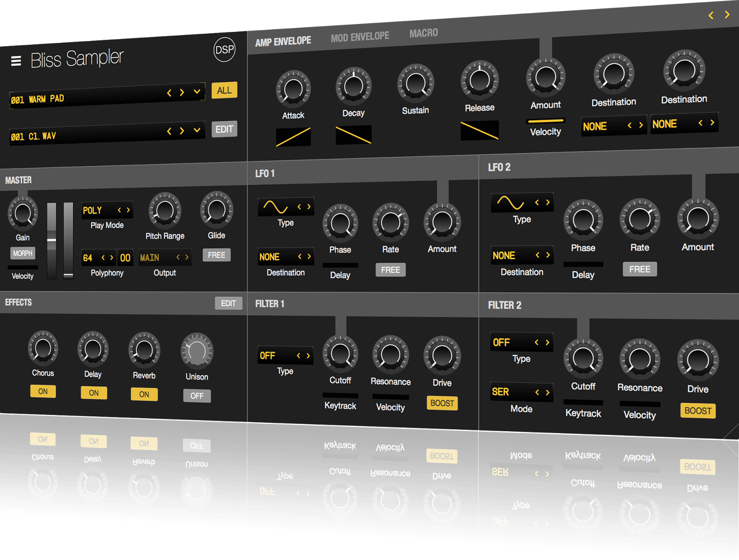This screenshot has width=739, height=560.
Task: Open the LFO 1 Destination dropdown
Action: [x=285, y=257]
